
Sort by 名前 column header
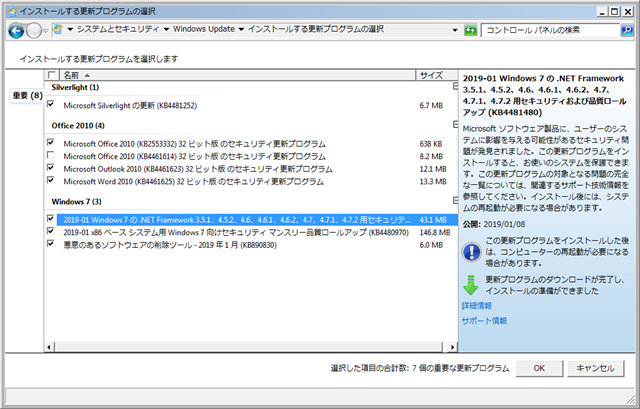(x=238, y=75)
